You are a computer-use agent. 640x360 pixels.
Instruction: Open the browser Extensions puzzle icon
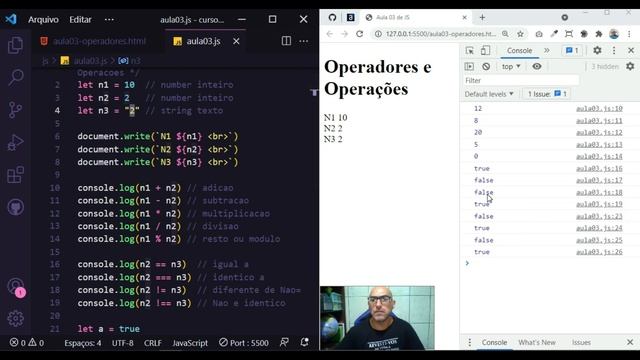pyautogui.click(x=599, y=34)
